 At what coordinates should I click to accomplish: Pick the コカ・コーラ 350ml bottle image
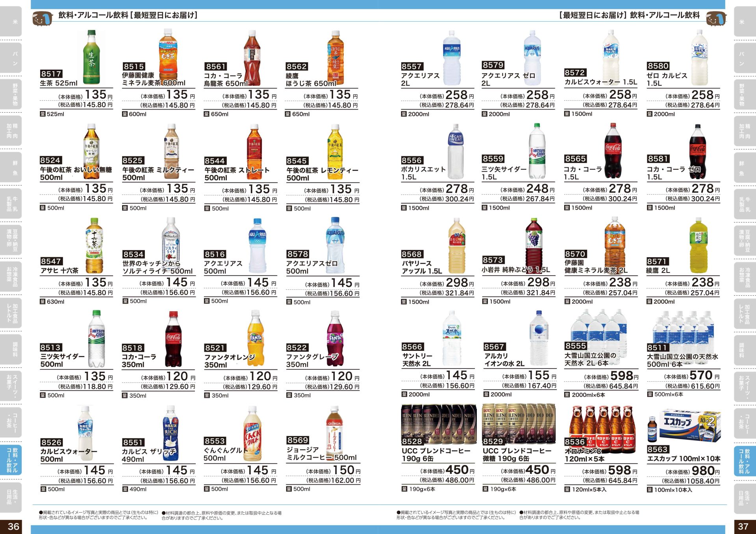tap(174, 339)
